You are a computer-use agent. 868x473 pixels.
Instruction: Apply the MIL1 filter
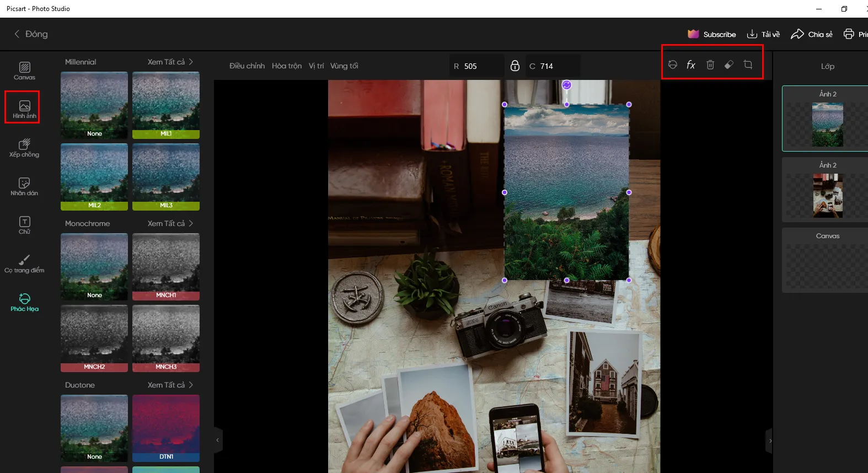(x=166, y=105)
